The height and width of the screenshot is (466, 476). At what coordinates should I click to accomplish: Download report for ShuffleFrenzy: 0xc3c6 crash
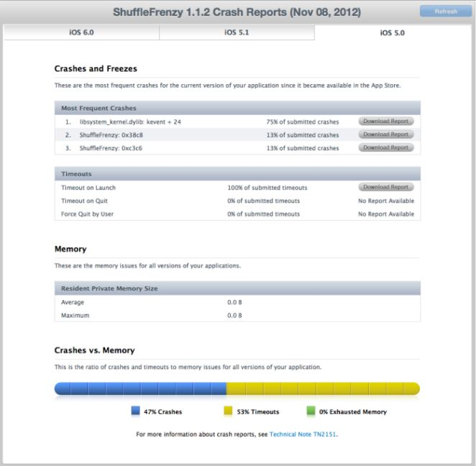click(x=386, y=147)
